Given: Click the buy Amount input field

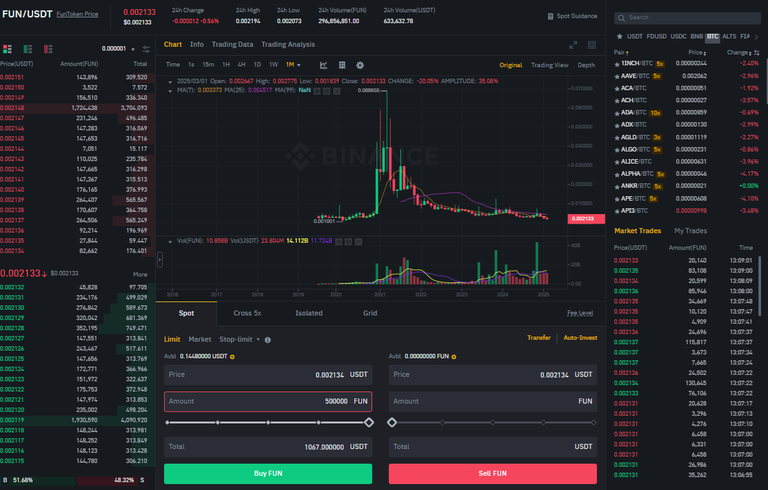Looking at the screenshot, I should [268, 401].
